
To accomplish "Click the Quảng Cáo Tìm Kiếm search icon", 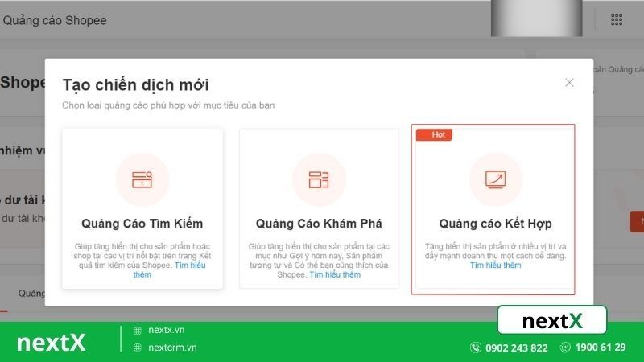I will [x=142, y=179].
